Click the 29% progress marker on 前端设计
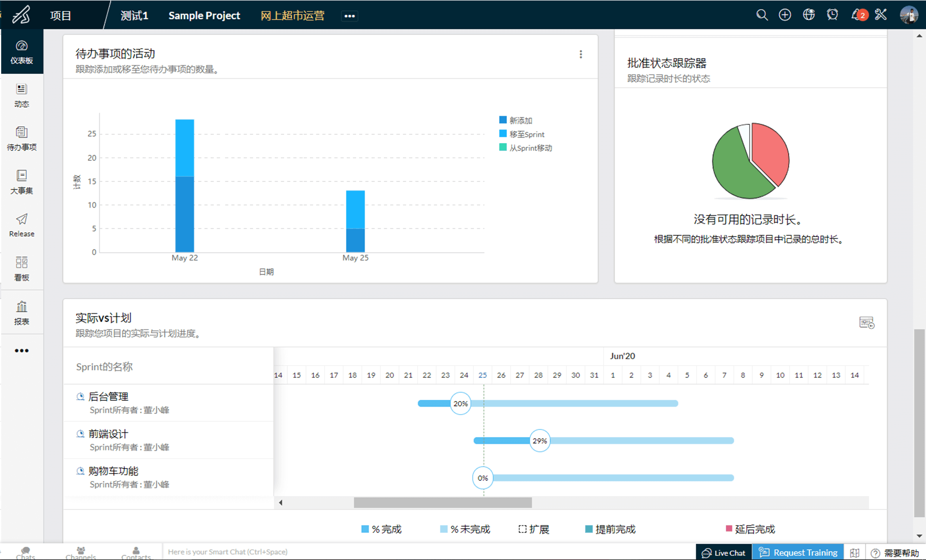926x560 pixels. (x=539, y=440)
